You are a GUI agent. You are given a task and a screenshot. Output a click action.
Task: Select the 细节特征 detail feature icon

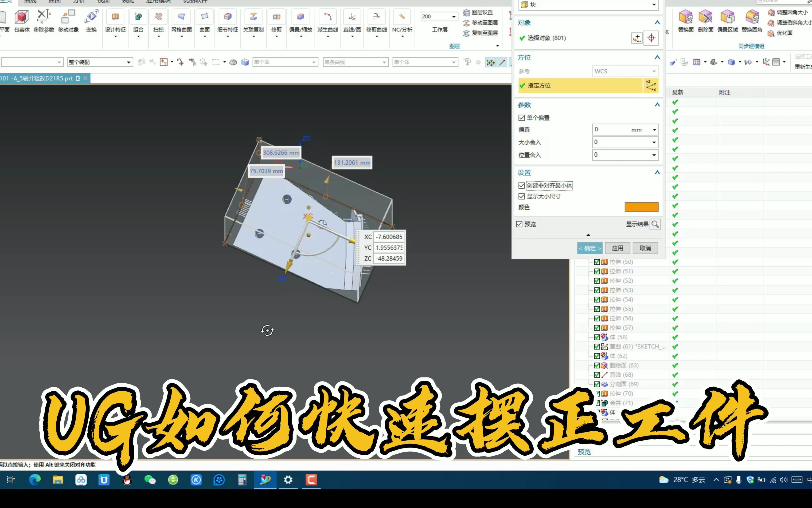pos(228,17)
